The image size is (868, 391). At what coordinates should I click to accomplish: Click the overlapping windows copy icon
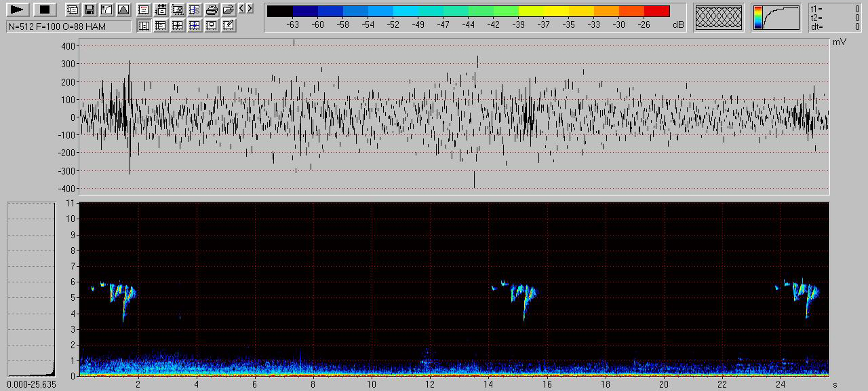(x=72, y=10)
